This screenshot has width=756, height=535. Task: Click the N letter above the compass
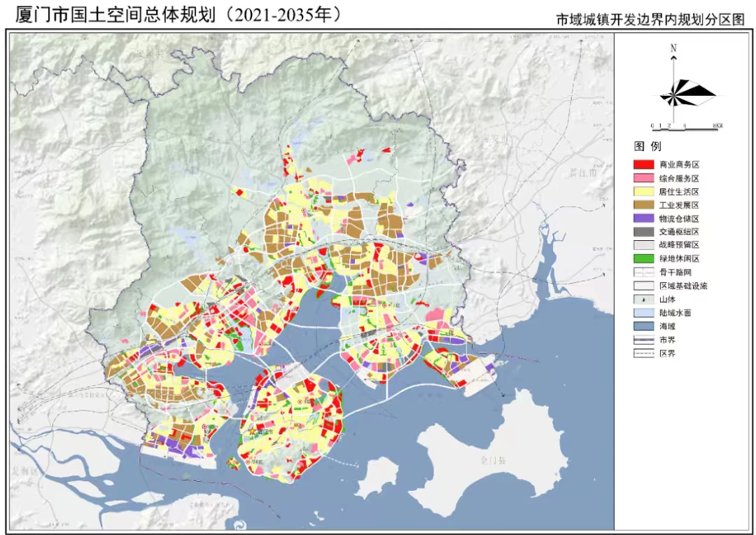pyautogui.click(x=673, y=48)
